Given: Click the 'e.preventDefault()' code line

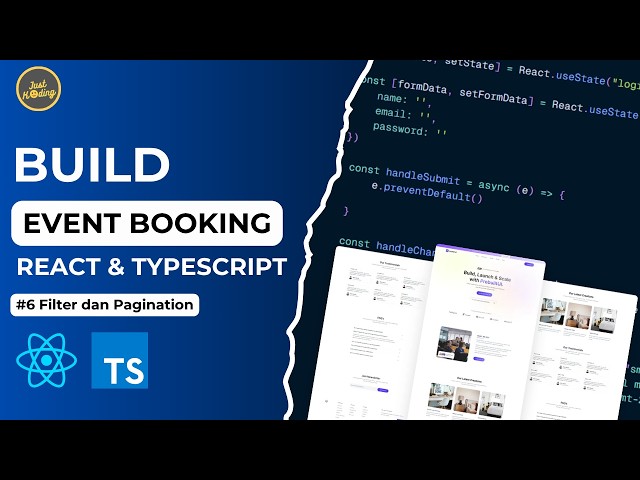Looking at the screenshot, I should click(427, 193).
